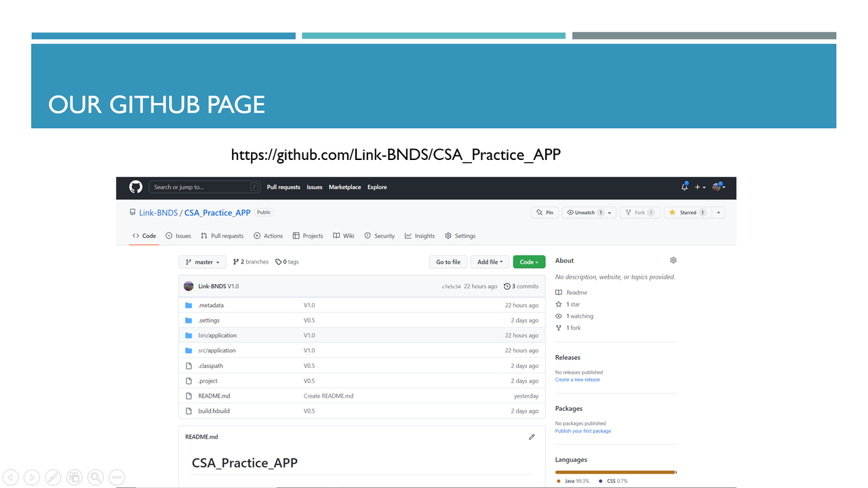
Task: Click the Unwatch button
Action: click(585, 213)
